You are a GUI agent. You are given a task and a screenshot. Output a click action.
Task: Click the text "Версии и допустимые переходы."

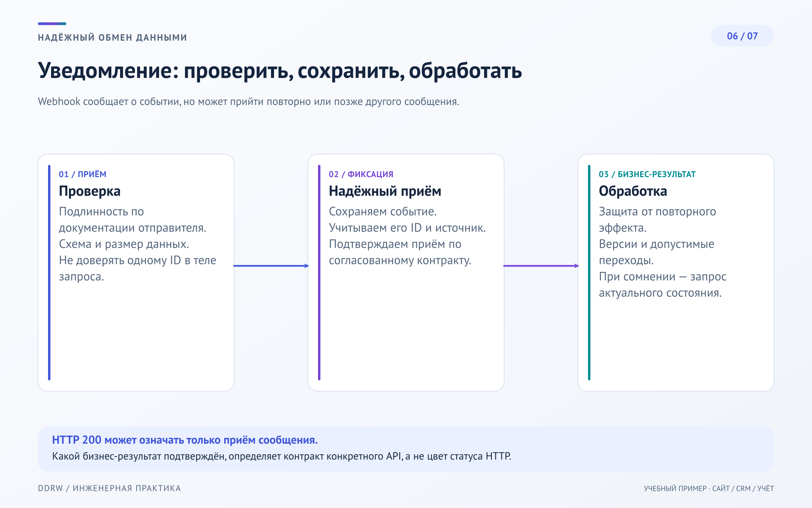[656, 252]
